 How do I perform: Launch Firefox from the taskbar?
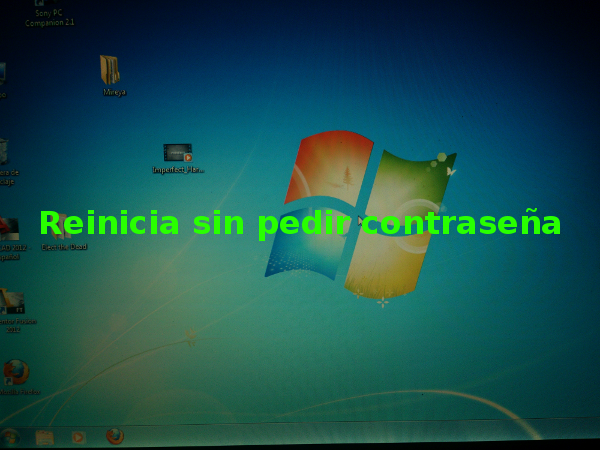click(x=115, y=436)
